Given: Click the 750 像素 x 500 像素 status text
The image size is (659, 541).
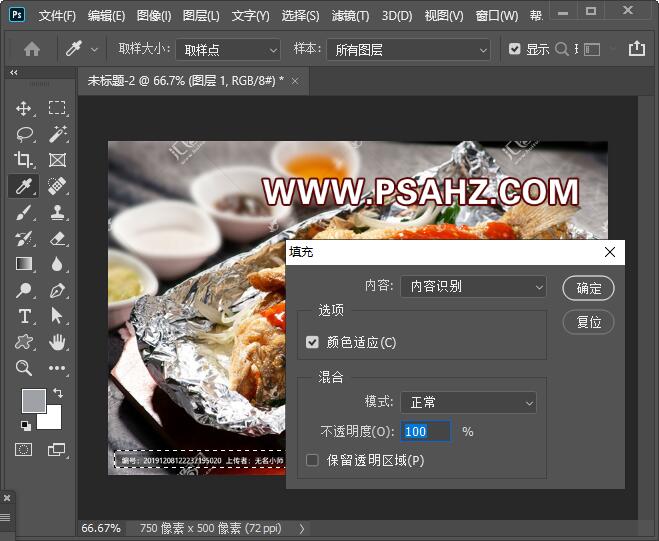Looking at the screenshot, I should click(211, 528).
